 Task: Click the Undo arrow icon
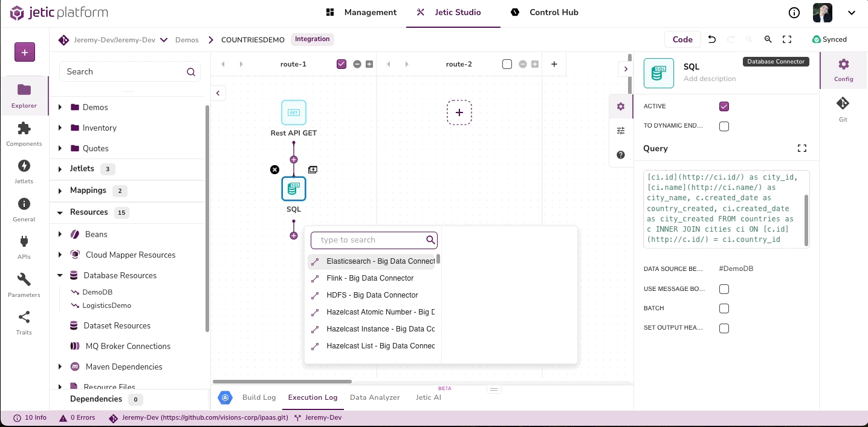point(712,39)
